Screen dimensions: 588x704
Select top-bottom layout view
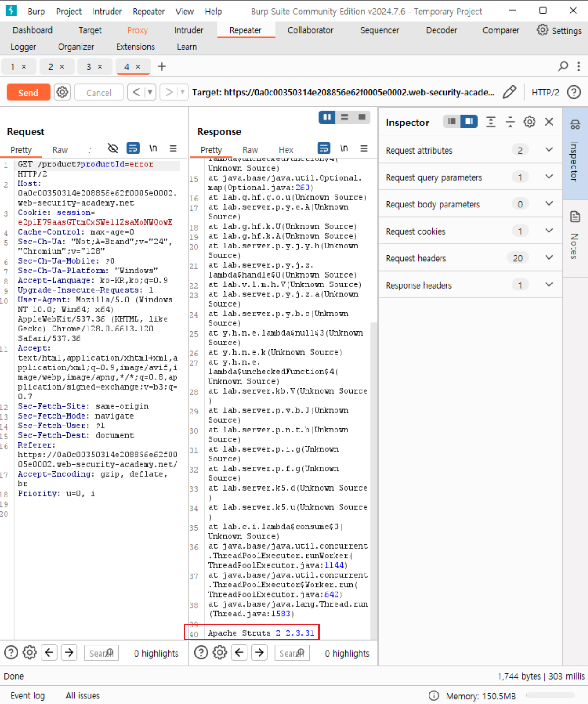pos(345,117)
